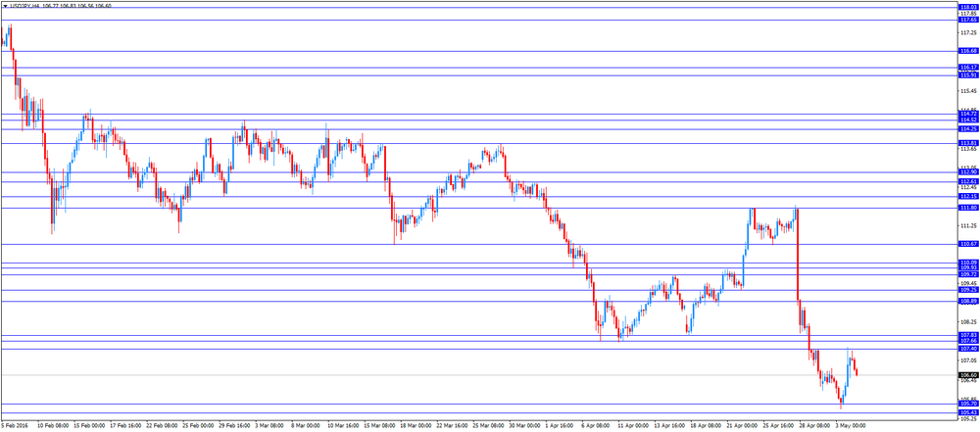Click the 8 Mar 00:00 time axis label
980x432 pixels.
coord(308,425)
